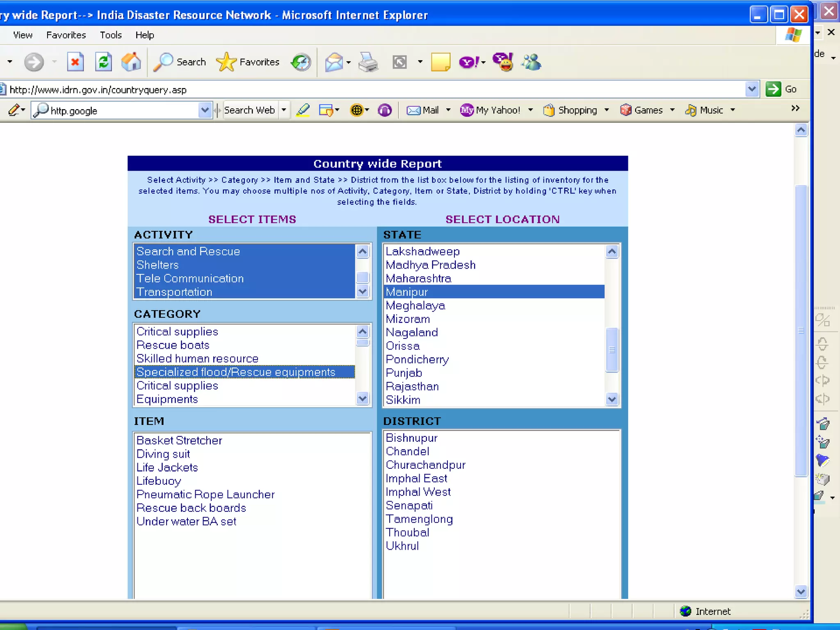Screen dimensions: 840x630
Task: Click the Search Web button
Action: pos(249,110)
